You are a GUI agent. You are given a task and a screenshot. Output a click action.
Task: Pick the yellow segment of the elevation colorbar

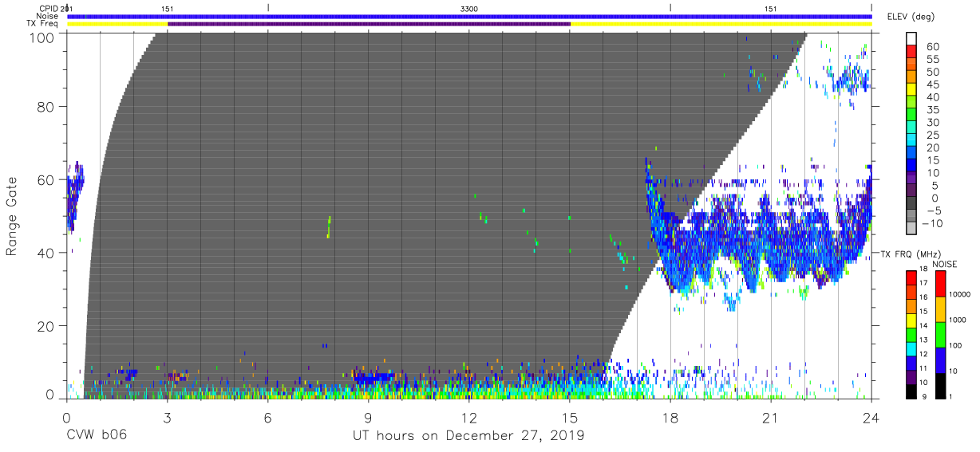[x=912, y=91]
